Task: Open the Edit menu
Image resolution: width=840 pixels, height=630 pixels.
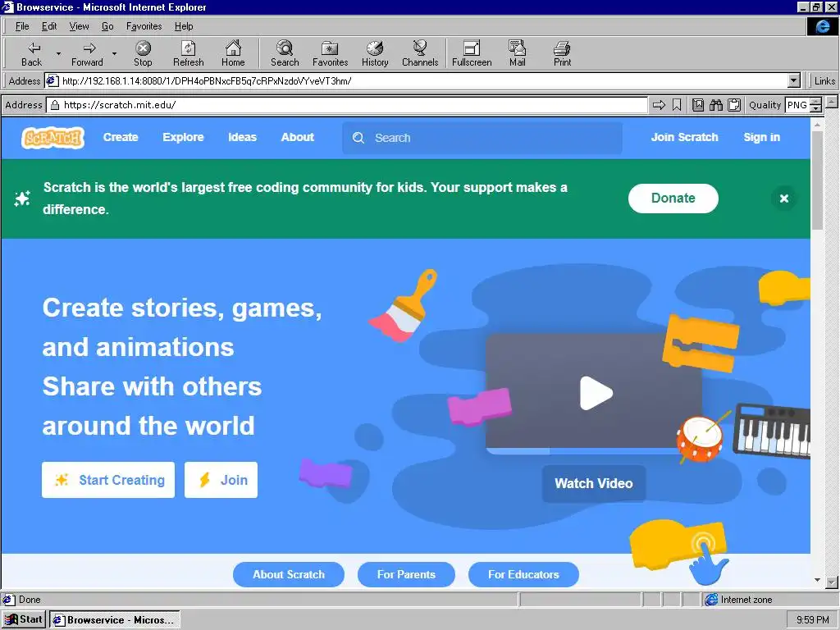Action: 49,26
